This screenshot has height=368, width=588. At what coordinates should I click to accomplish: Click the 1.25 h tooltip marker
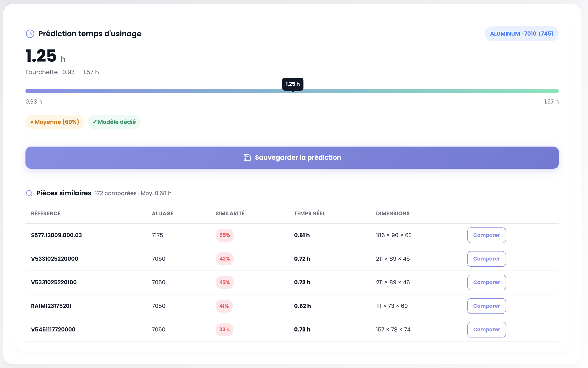tap(292, 84)
